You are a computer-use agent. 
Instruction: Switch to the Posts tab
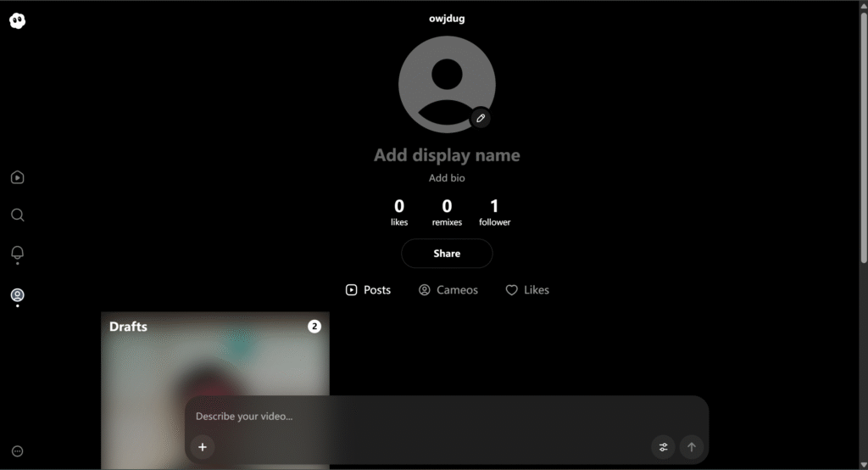pyautogui.click(x=369, y=290)
